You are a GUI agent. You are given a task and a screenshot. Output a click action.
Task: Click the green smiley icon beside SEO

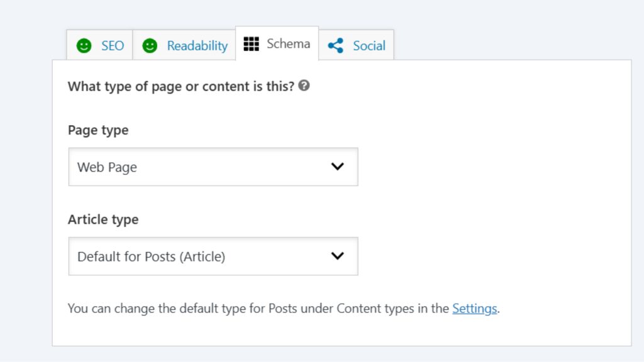(84, 45)
